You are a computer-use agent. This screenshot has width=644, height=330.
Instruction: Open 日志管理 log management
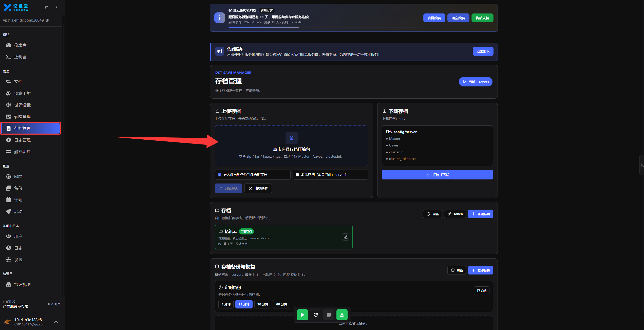30,140
